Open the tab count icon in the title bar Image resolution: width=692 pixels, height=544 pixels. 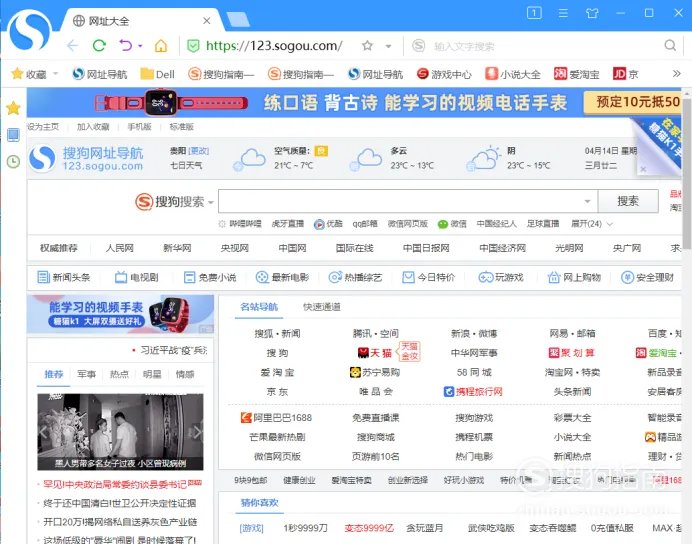point(534,13)
